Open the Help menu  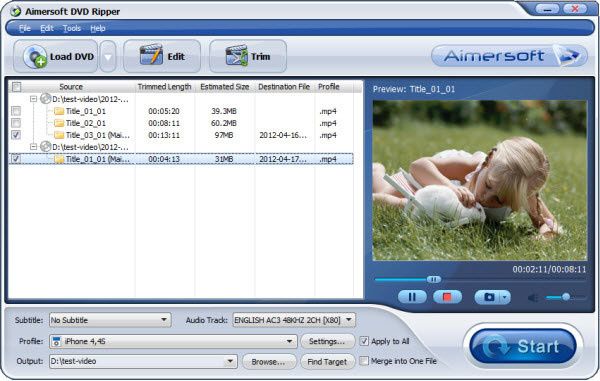click(x=98, y=28)
